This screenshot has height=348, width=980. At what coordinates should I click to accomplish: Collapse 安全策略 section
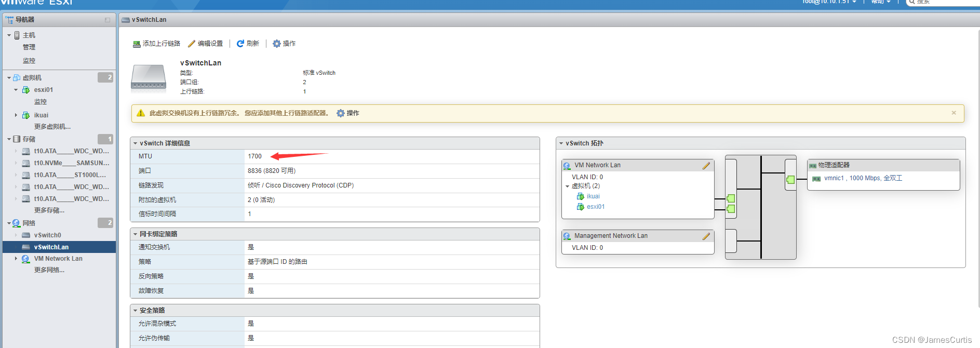click(135, 311)
